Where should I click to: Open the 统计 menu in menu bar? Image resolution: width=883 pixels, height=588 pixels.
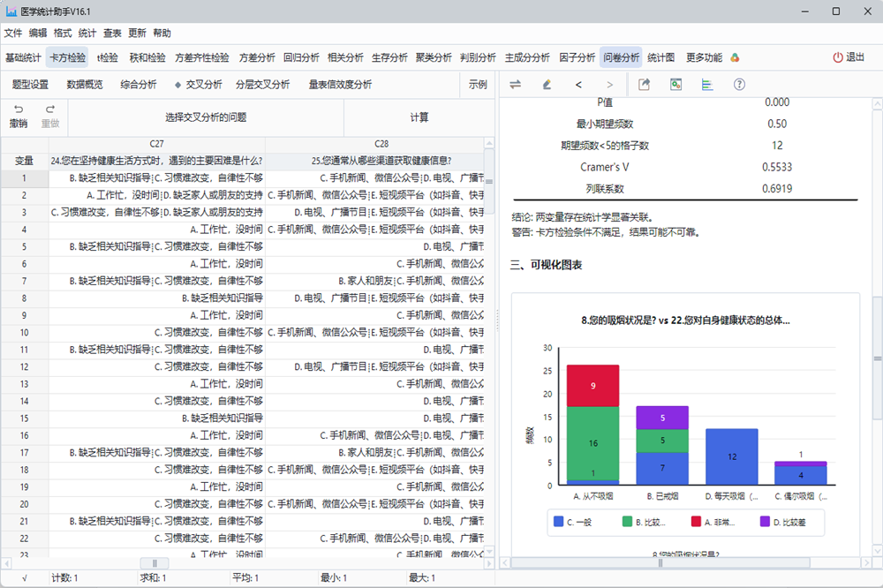pos(87,33)
